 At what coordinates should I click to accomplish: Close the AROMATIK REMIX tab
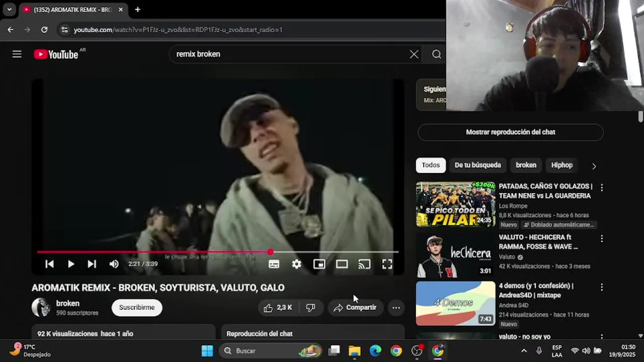click(121, 10)
